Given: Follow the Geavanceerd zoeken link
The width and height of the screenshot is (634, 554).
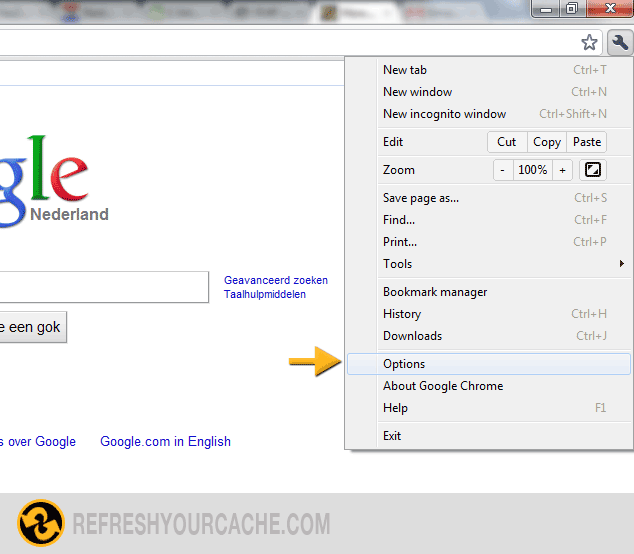Looking at the screenshot, I should pos(276,280).
